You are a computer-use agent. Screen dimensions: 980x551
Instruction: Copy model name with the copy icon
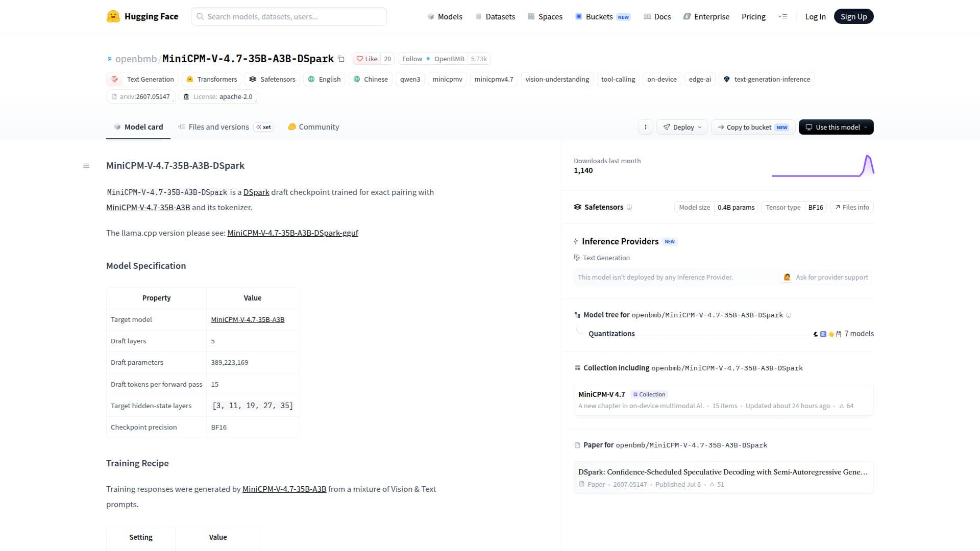click(x=341, y=59)
